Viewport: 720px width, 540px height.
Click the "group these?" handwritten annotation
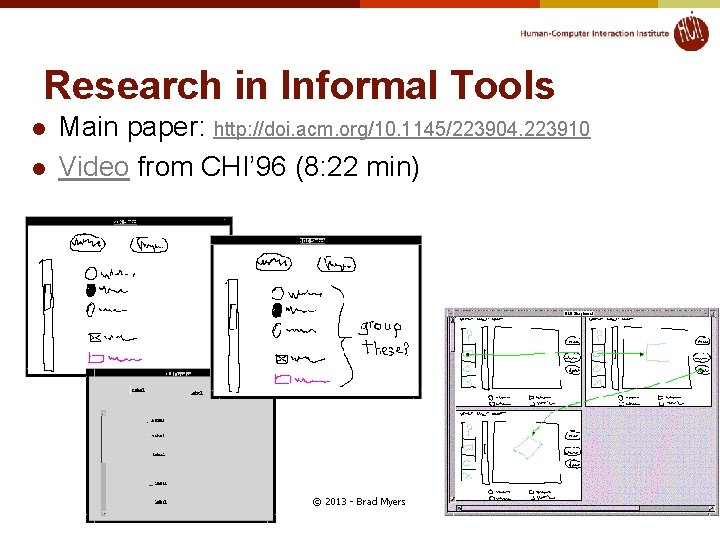[384, 337]
